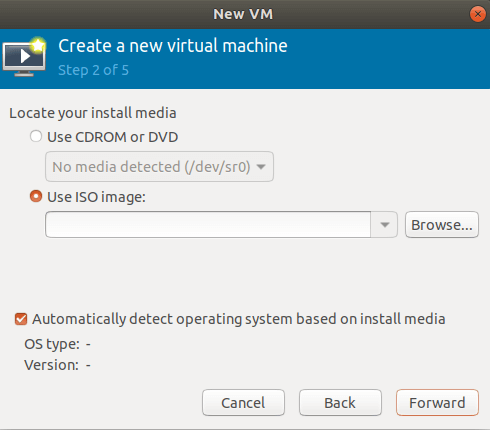Cancel the new VM wizard
The width and height of the screenshot is (490, 430).
tap(243, 403)
